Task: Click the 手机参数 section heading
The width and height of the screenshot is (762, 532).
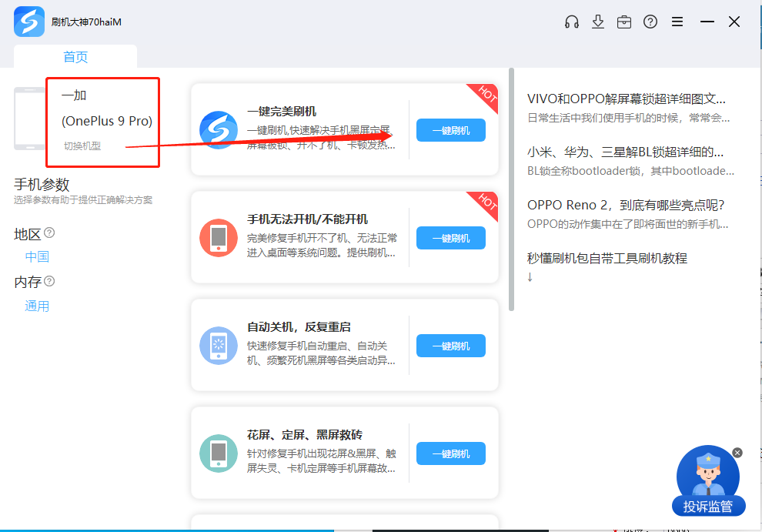Action: coord(42,185)
